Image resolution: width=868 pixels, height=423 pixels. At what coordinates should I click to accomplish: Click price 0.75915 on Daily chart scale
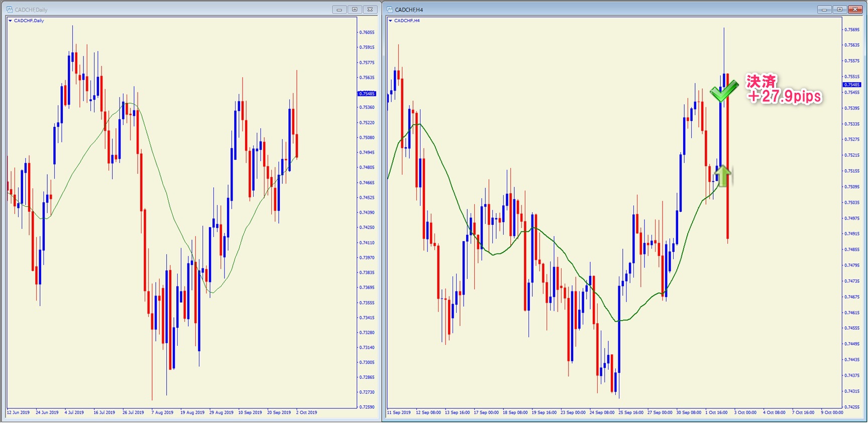(367, 47)
